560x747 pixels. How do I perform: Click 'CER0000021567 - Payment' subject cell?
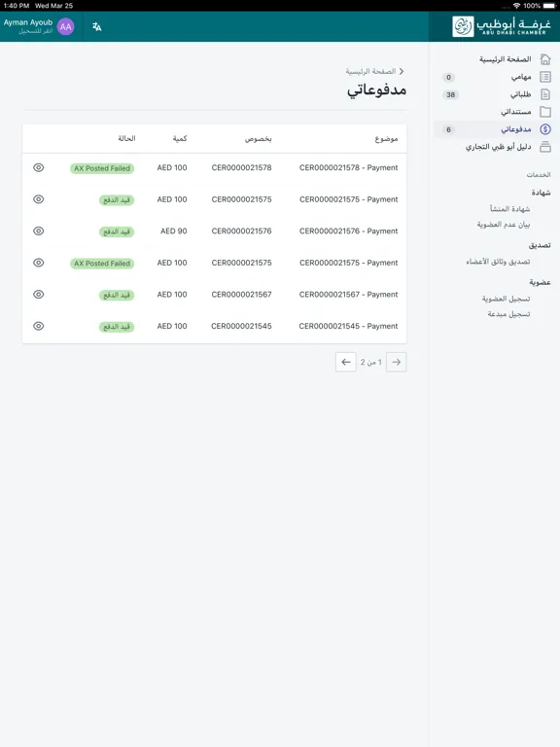pyautogui.click(x=349, y=295)
